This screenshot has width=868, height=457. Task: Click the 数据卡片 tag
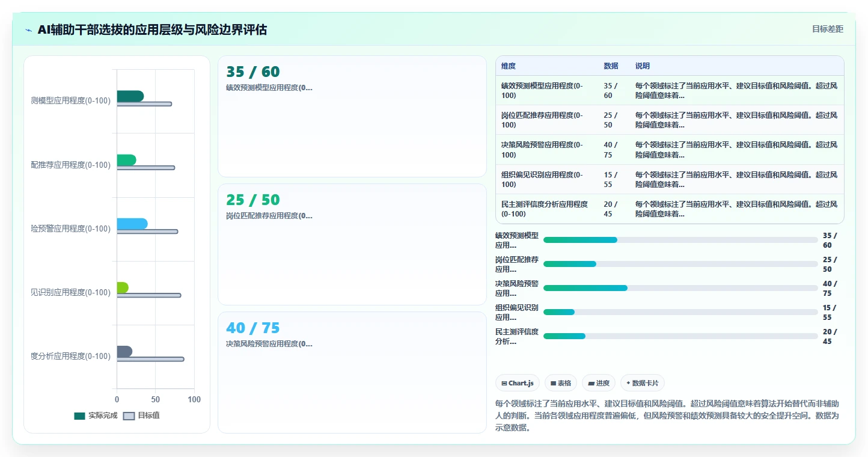(x=643, y=383)
